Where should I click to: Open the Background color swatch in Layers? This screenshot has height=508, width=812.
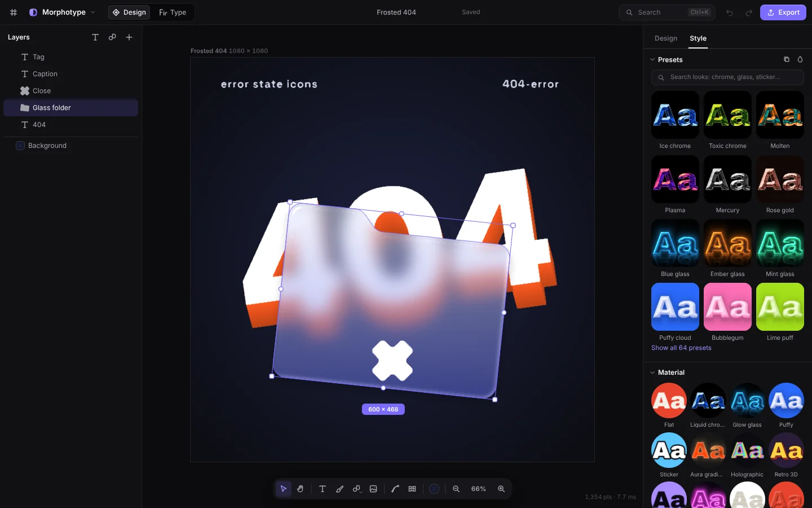20,146
